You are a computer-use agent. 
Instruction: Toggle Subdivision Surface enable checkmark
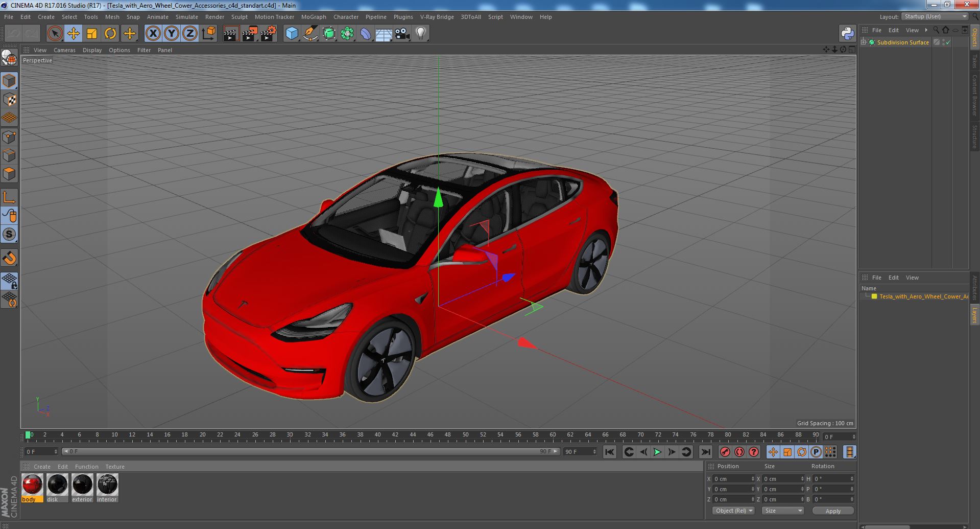point(948,42)
